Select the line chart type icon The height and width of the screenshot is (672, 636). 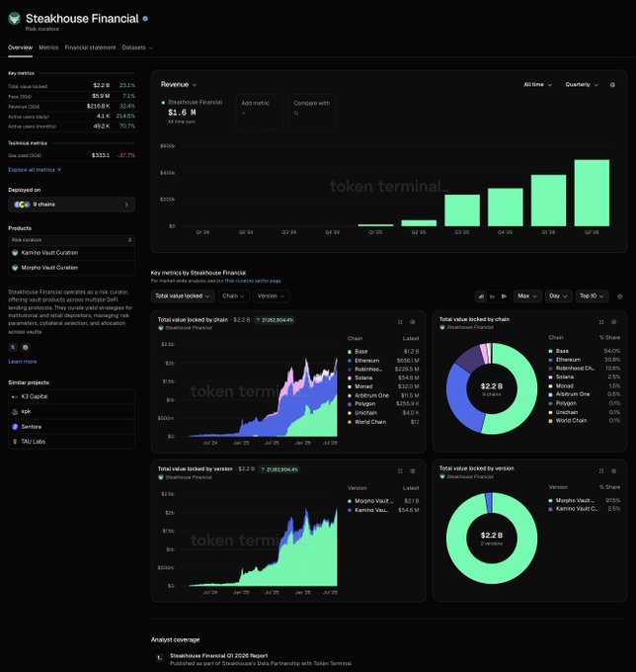pyautogui.click(x=492, y=296)
